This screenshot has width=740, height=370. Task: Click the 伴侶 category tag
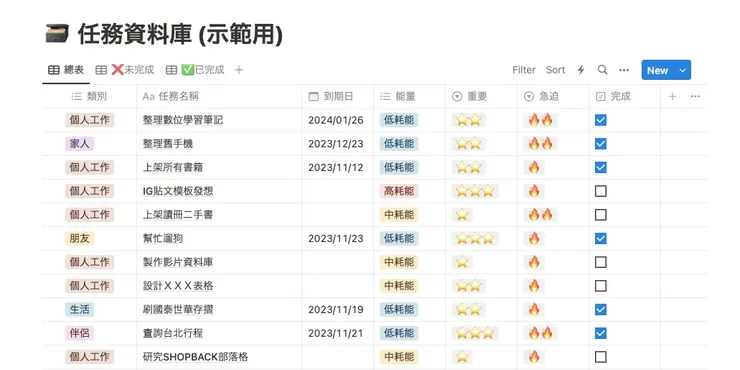click(79, 333)
